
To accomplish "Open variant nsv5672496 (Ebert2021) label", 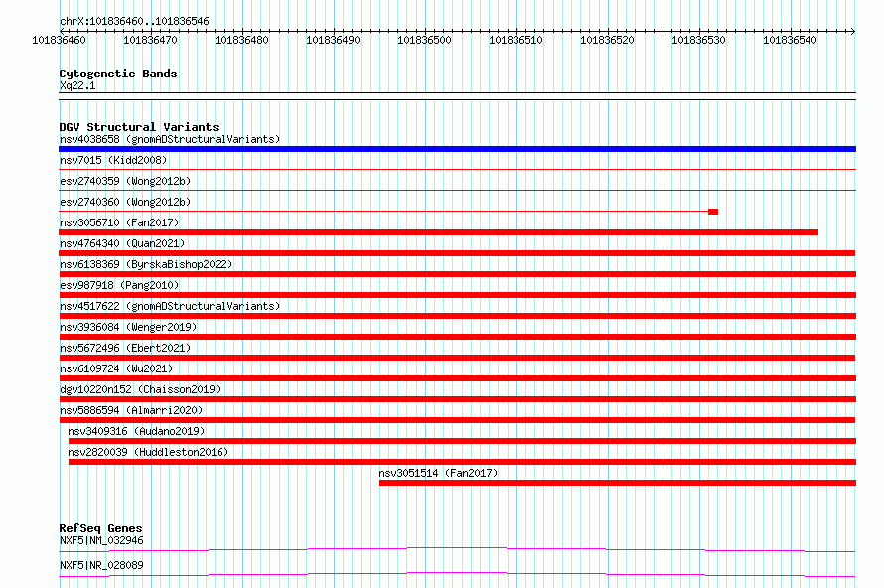I will click(125, 348).
